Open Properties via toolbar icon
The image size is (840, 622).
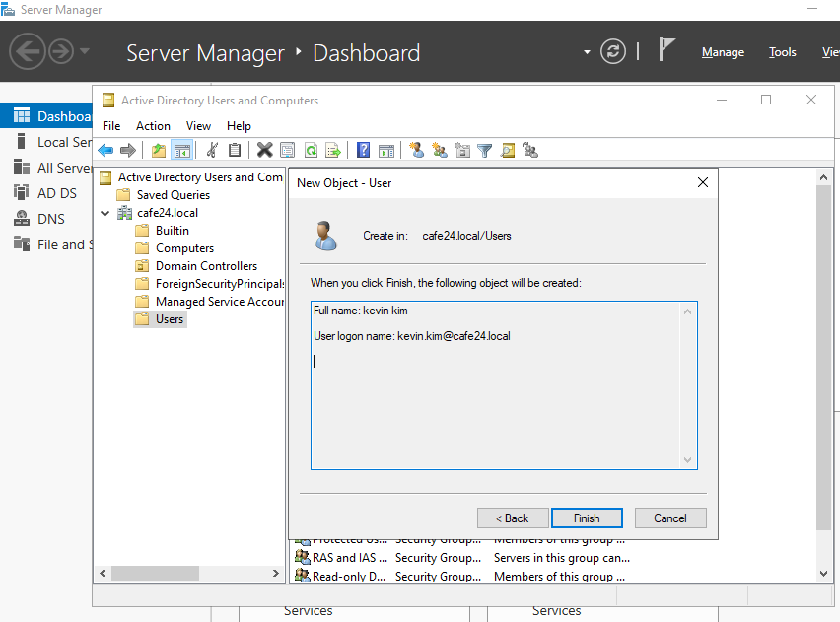coord(288,151)
